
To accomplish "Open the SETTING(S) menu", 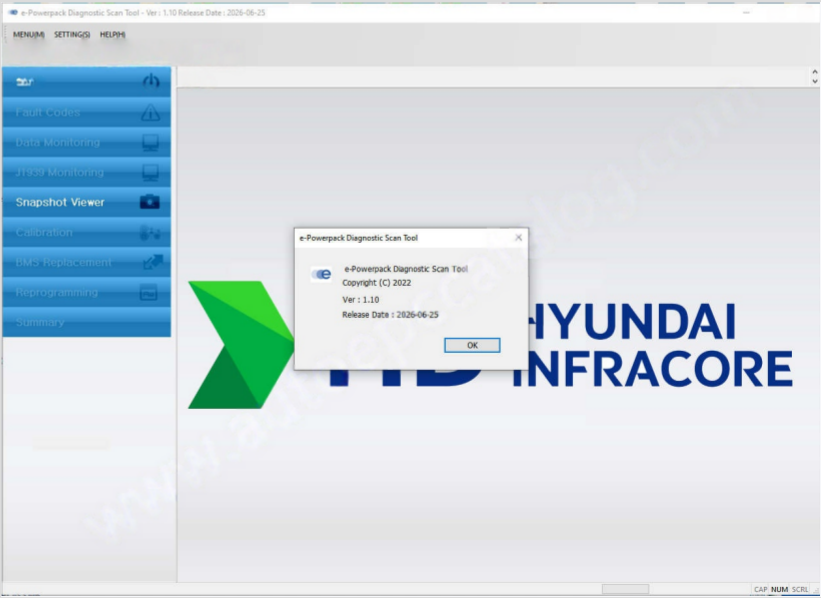I will pos(72,35).
